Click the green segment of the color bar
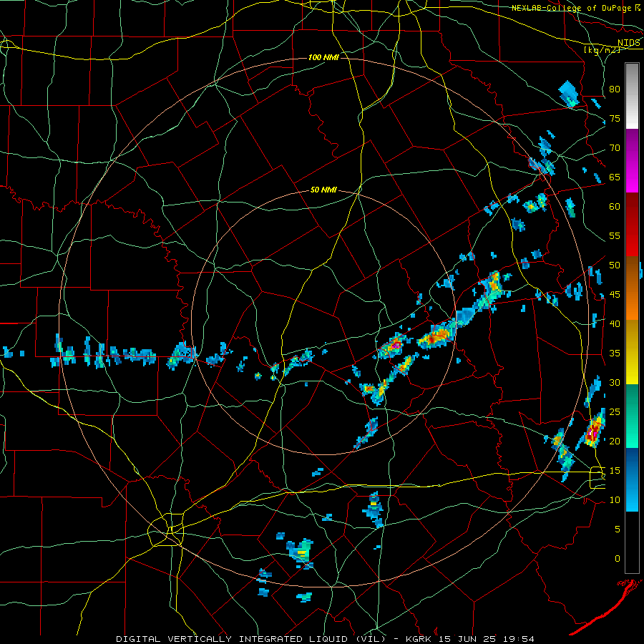The image size is (644, 644). click(x=632, y=416)
